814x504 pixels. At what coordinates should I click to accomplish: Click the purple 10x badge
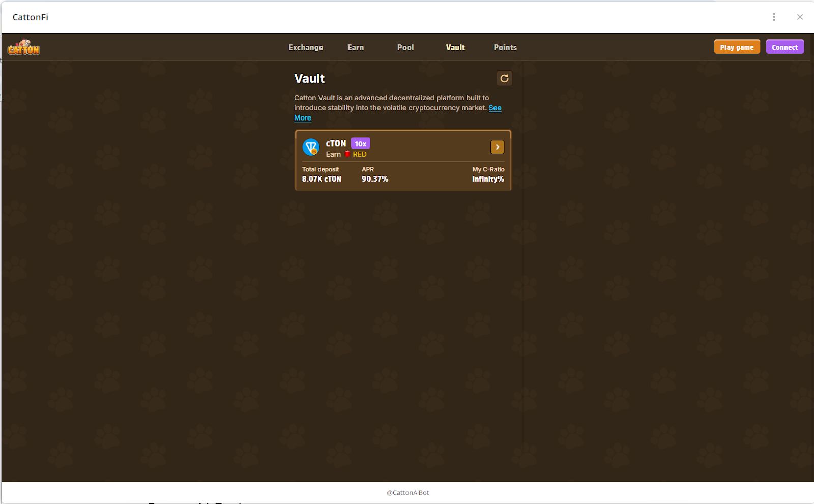[360, 144]
